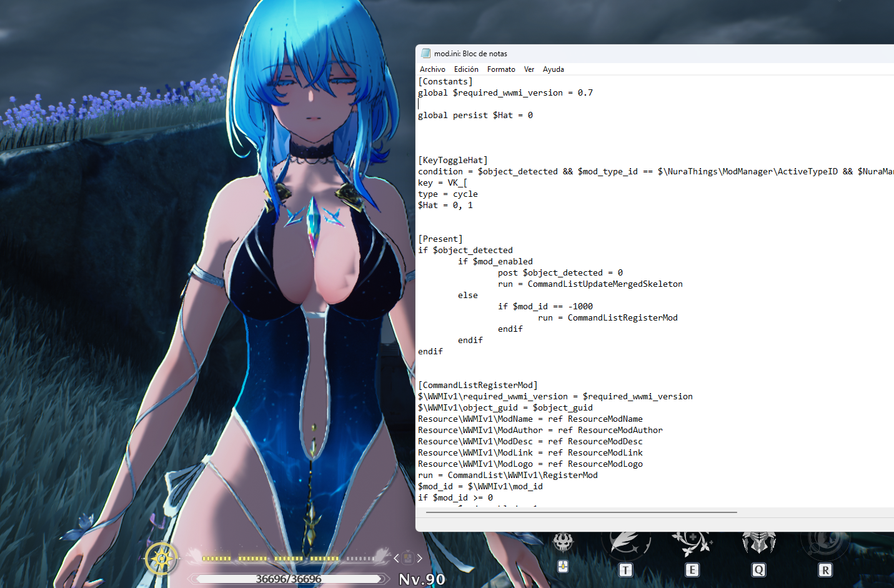Screen dimensions: 894x588
Task: Click the 'global persist $Hat = 0' line
Action: pyautogui.click(x=475, y=116)
